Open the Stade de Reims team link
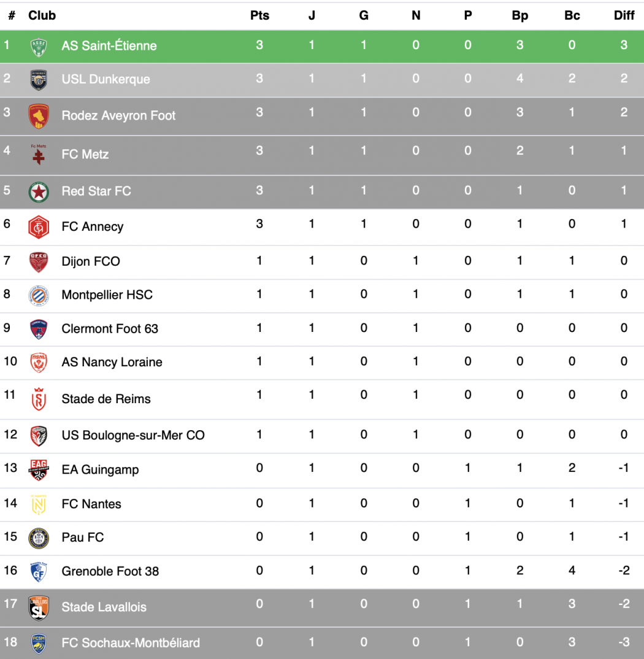Viewport: 644px width, 659px height. click(x=106, y=399)
